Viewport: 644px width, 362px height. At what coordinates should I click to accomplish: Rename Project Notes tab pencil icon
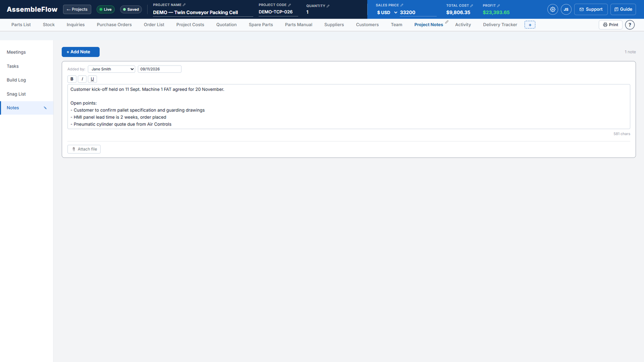pyautogui.click(x=447, y=22)
